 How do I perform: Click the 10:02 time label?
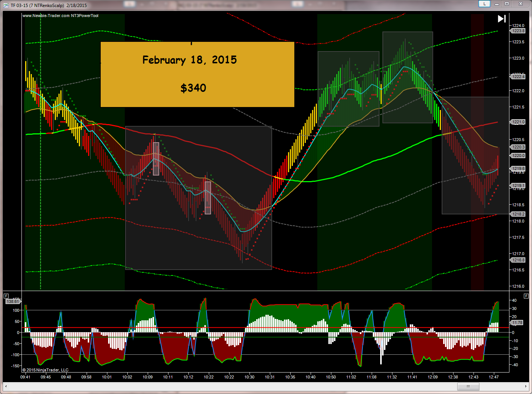127,377
